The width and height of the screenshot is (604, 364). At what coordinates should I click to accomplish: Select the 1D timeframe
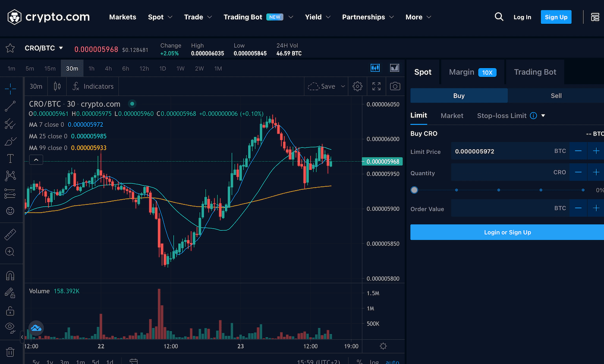tap(163, 68)
